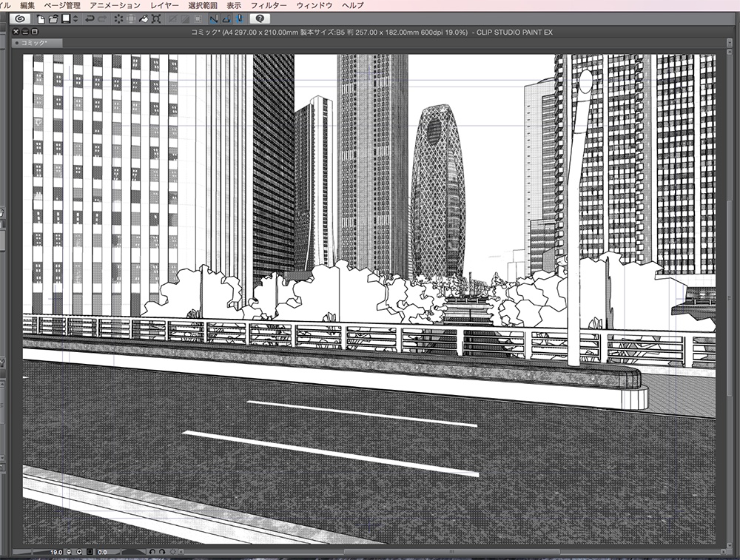Click the CLIP STUDIO logo icon
The height and width of the screenshot is (560, 740).
click(x=21, y=18)
